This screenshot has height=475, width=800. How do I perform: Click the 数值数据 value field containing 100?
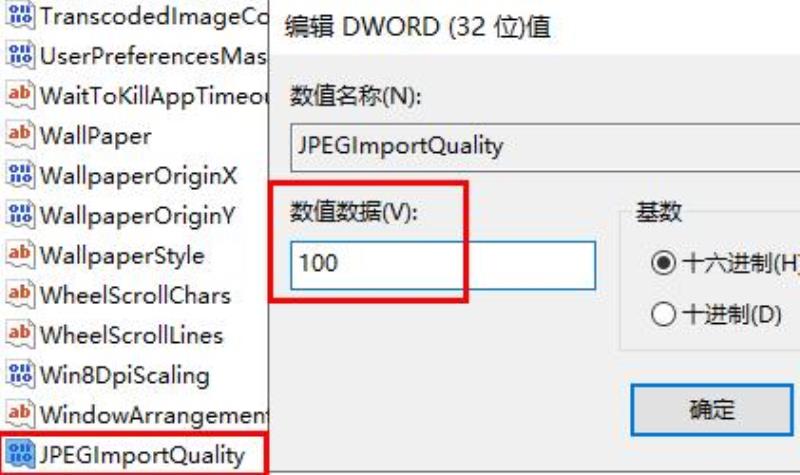coord(443,265)
